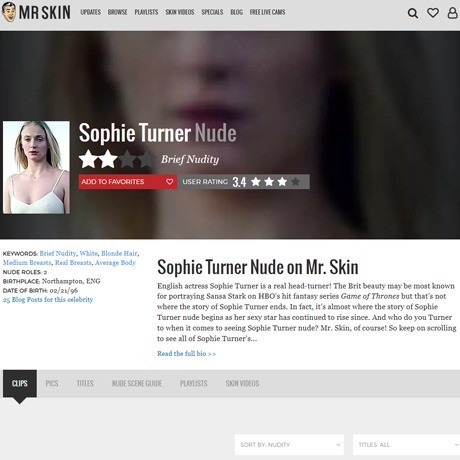The width and height of the screenshot is (460, 460).
Task: Click the Brief Nudity keyword link
Action: coord(58,253)
